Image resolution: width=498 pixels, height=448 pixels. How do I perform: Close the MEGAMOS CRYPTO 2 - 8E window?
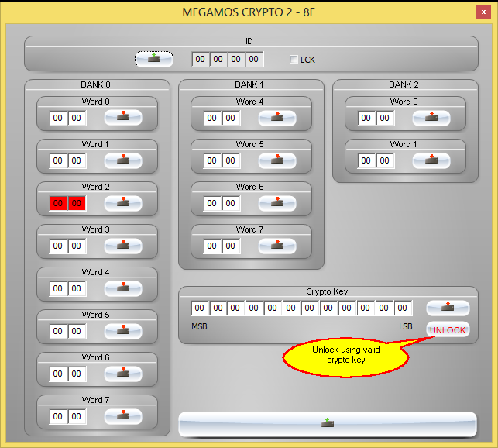(483, 12)
